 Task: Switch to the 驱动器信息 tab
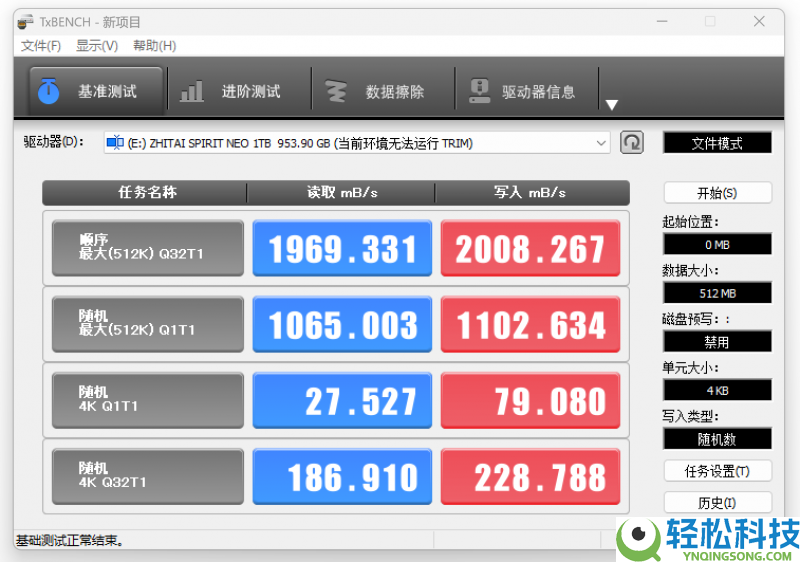(527, 91)
